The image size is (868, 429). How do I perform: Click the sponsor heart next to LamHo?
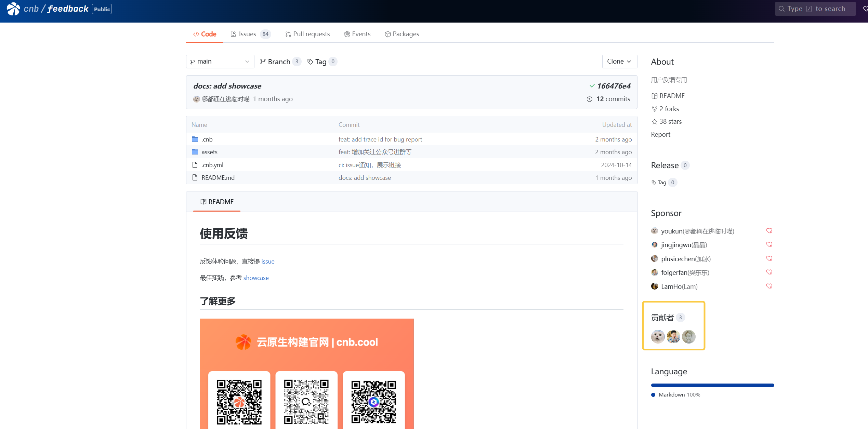(x=769, y=286)
